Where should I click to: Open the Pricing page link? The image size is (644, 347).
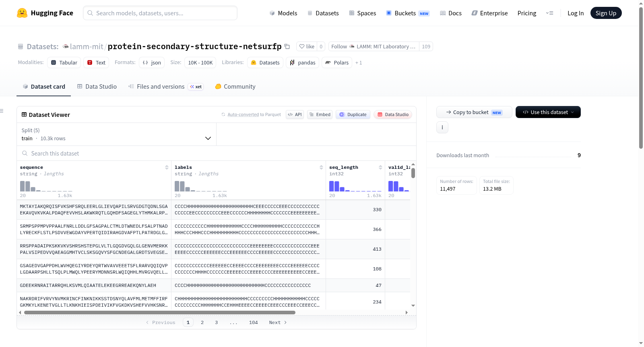point(527,13)
